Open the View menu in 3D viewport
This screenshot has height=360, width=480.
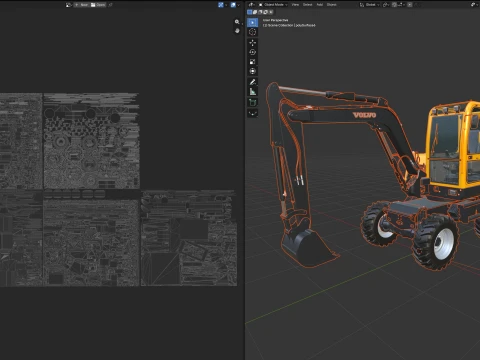tap(295, 5)
